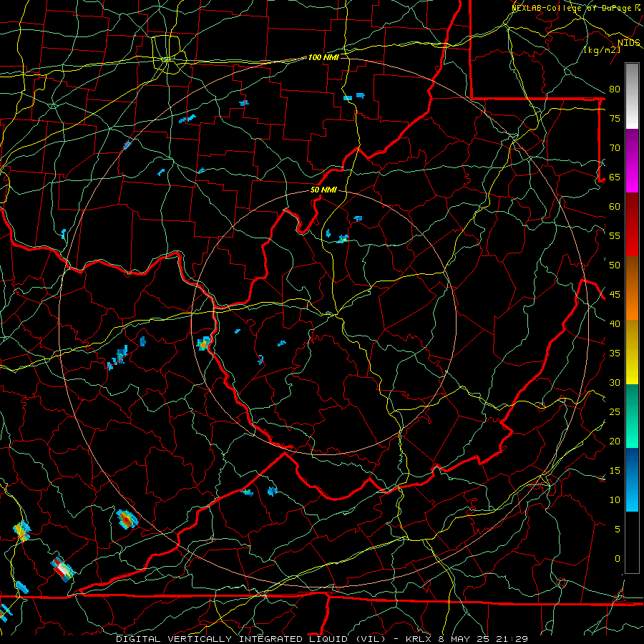Click the color scale value 10

615,500
